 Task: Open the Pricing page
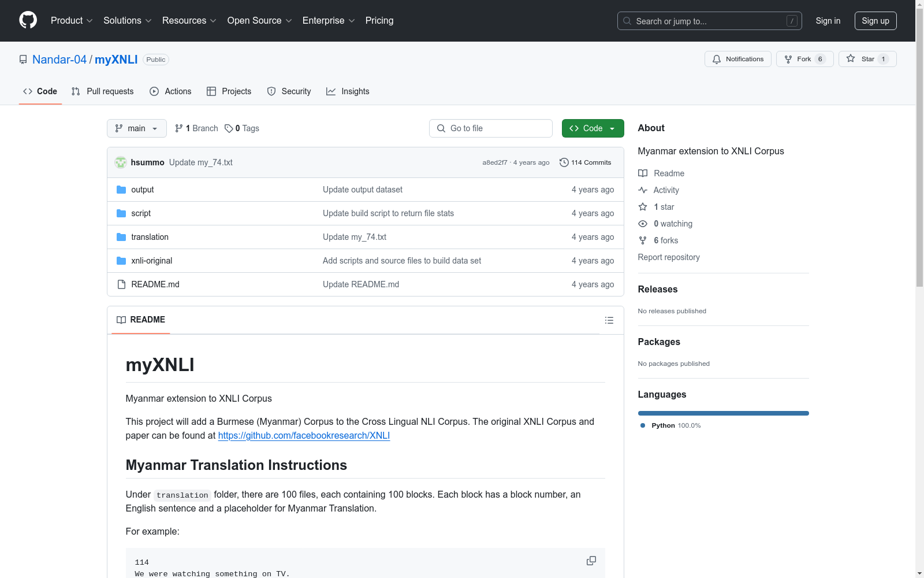point(379,21)
